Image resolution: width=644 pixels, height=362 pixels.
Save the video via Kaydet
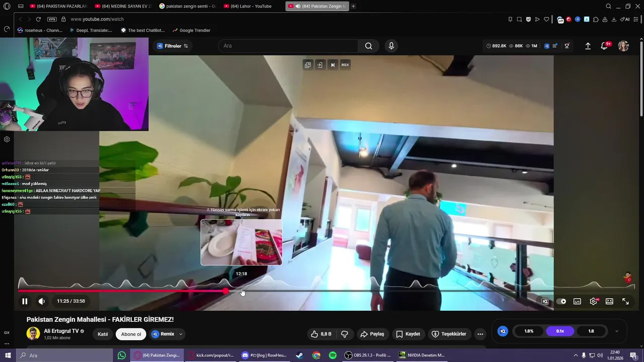(x=408, y=334)
